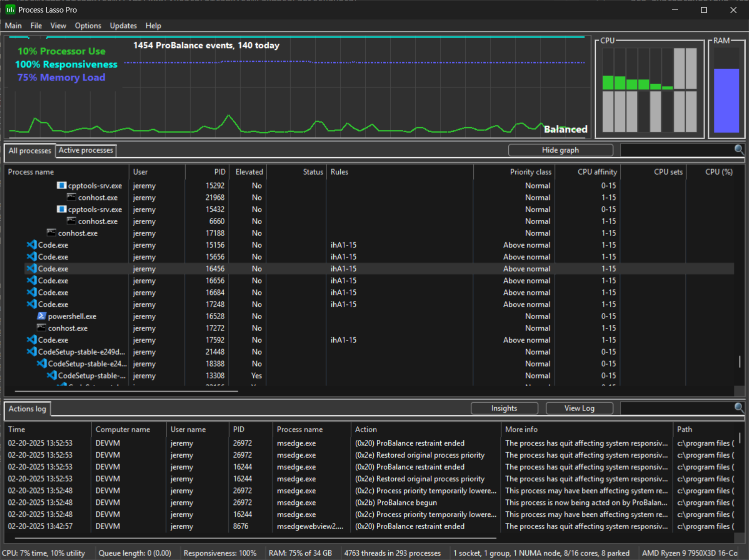Sort actions log by Time column
The image size is (749, 560).
tap(48, 429)
